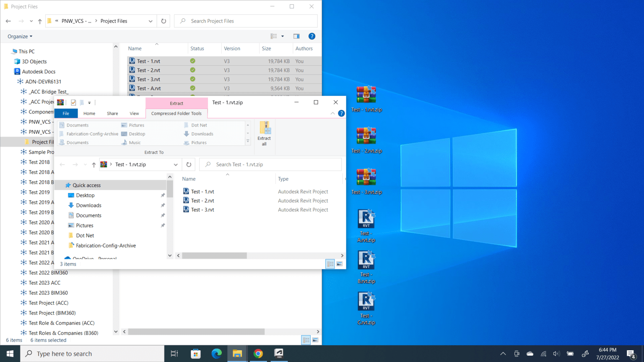The width and height of the screenshot is (644, 362).
Task: Open Test - 2.rvt inside the zip archive
Action: (202, 200)
